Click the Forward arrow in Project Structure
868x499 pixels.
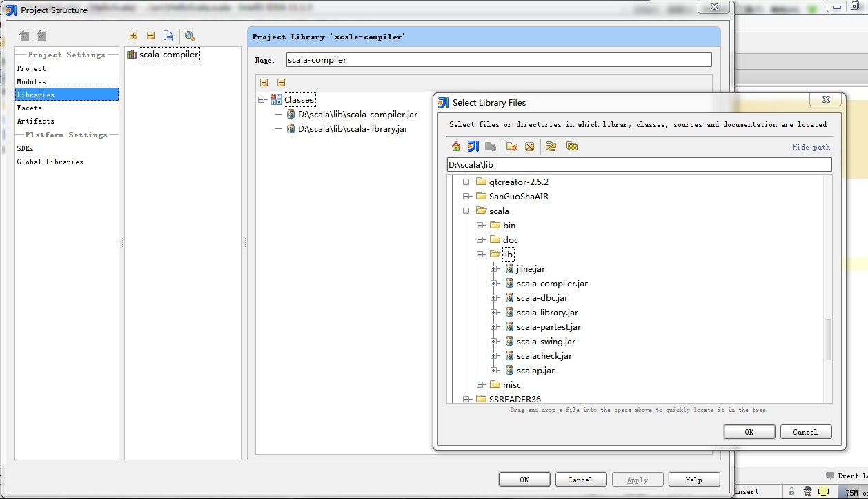pos(41,36)
